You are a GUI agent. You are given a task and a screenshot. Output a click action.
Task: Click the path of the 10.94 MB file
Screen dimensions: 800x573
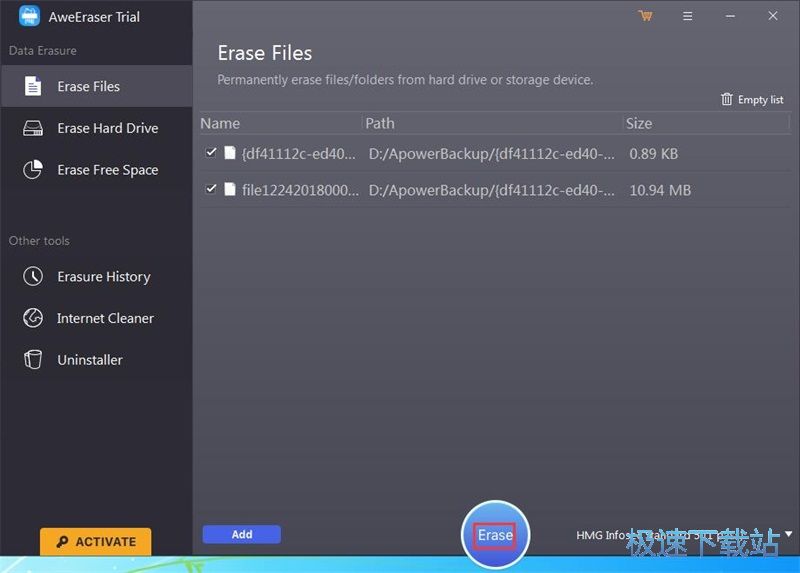(x=491, y=190)
